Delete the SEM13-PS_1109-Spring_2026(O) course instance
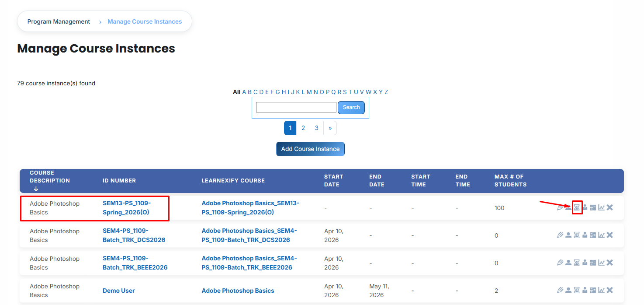 point(610,207)
